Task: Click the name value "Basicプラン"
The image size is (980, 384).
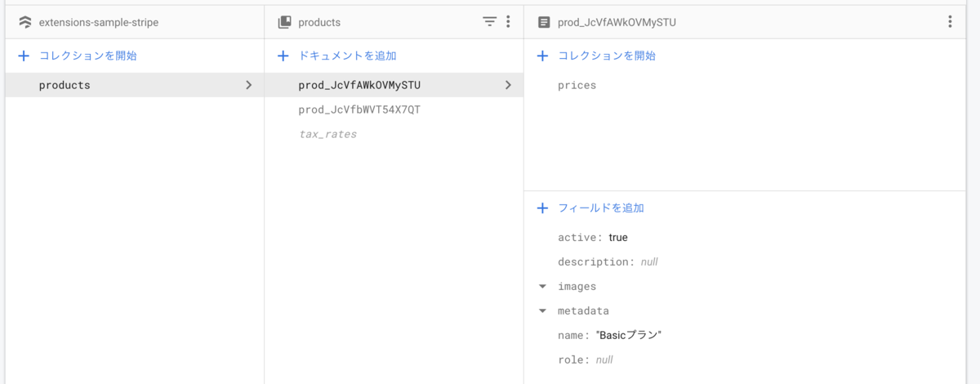Action: coord(629,336)
